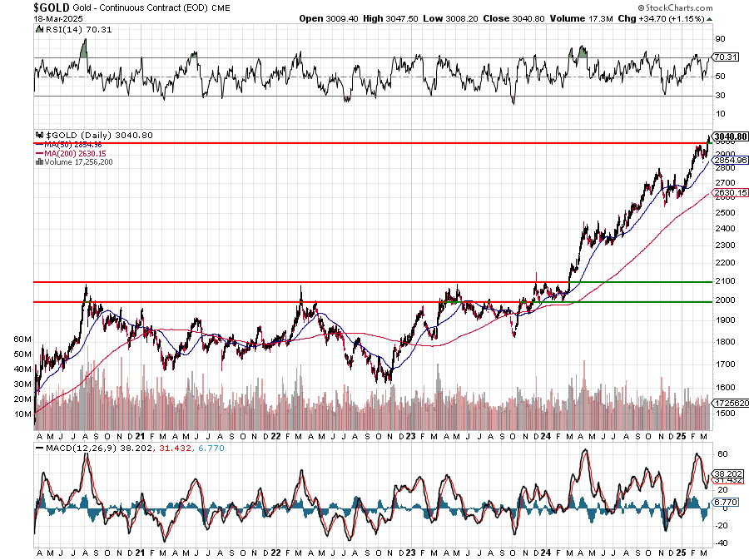The height and width of the screenshot is (560, 749).
Task: Click the blue 6.770 value in MACD legend
Action: pos(211,448)
